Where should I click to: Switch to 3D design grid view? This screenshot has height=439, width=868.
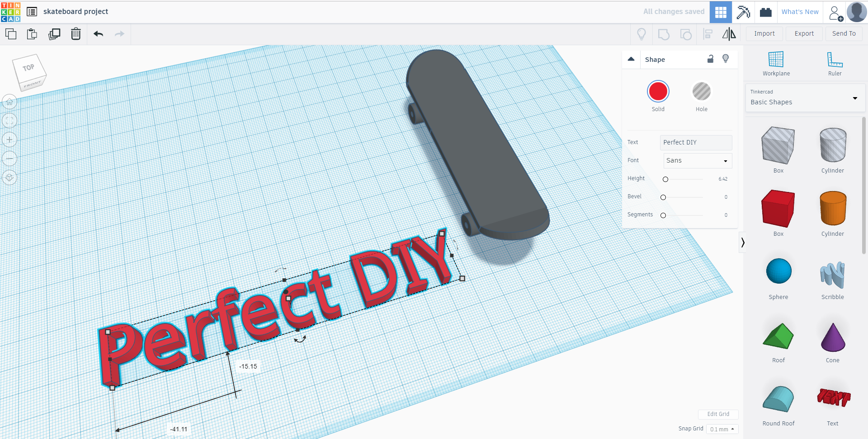tap(721, 12)
